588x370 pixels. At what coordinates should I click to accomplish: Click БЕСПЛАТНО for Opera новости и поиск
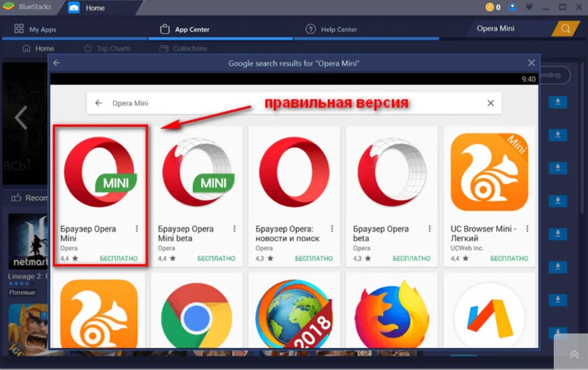pyautogui.click(x=314, y=259)
